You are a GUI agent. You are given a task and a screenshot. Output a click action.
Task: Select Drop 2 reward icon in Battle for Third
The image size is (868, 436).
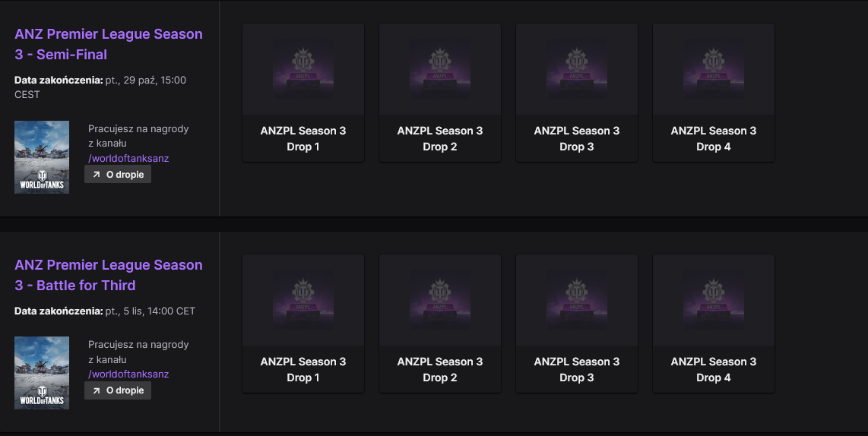click(x=440, y=300)
